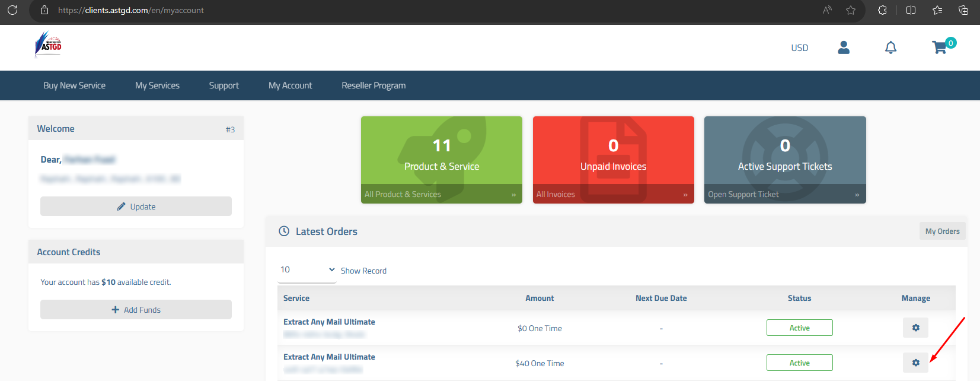The image size is (980, 381).
Task: Click the clock icon beside Latest Orders
Action: [284, 231]
